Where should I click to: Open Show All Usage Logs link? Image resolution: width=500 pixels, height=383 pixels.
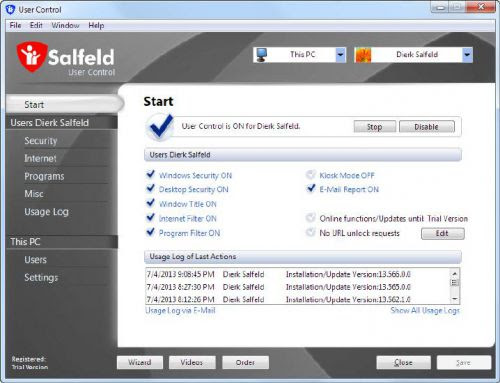[425, 311]
